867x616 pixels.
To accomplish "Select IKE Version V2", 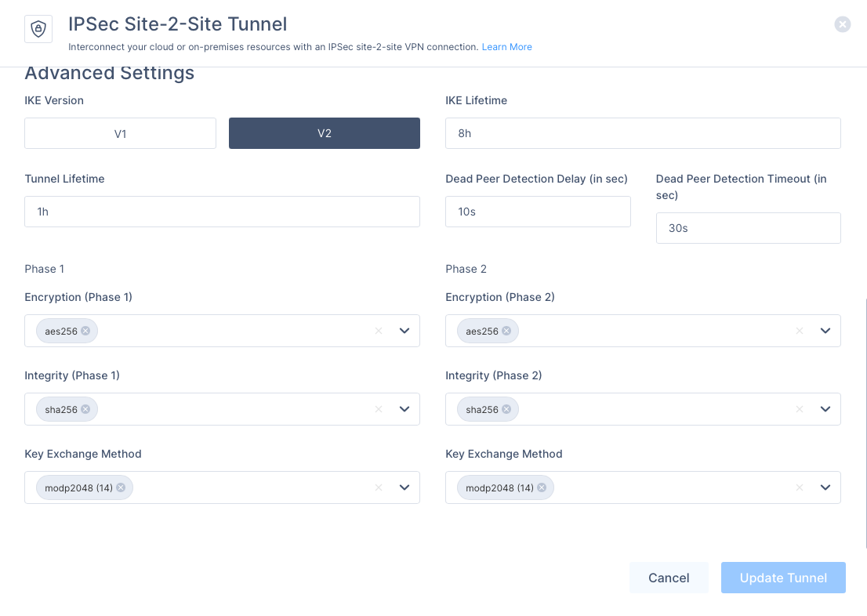I will (324, 133).
